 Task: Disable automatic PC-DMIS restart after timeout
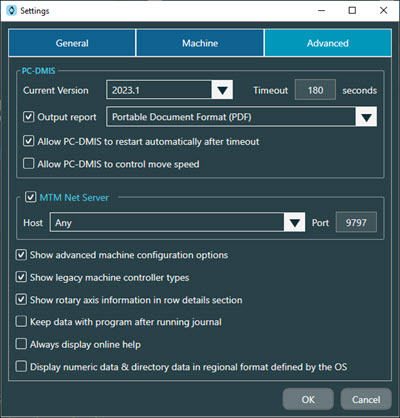(29, 141)
